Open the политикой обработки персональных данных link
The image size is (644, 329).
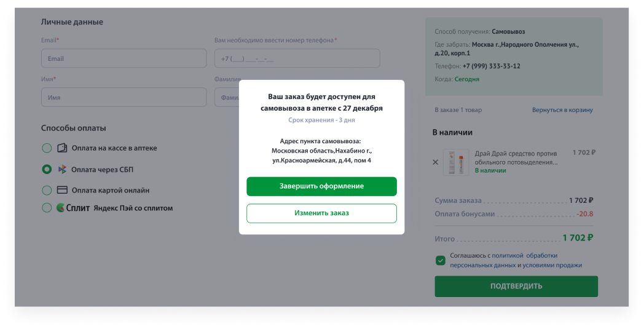[504, 260]
